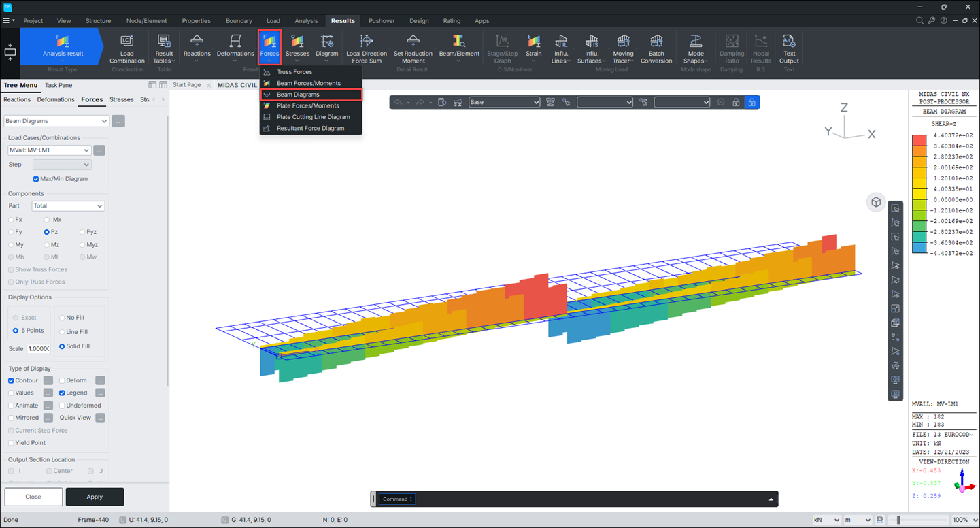This screenshot has height=528, width=980.
Task: Open Local Direction Force Sum
Action: tap(366, 49)
